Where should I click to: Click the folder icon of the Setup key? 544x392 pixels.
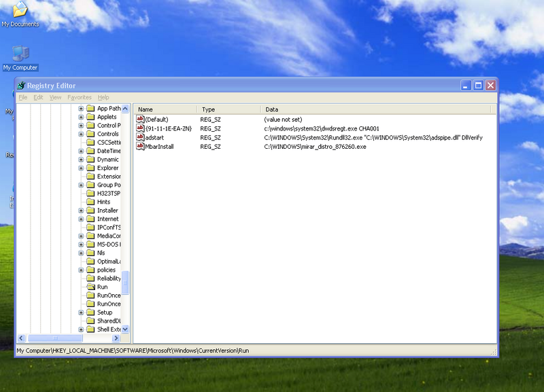[90, 313]
